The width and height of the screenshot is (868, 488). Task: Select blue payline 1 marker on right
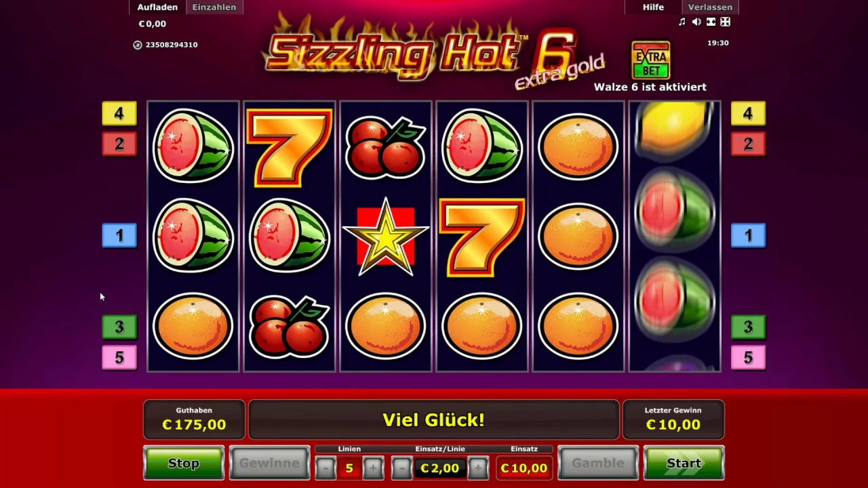pyautogui.click(x=748, y=235)
